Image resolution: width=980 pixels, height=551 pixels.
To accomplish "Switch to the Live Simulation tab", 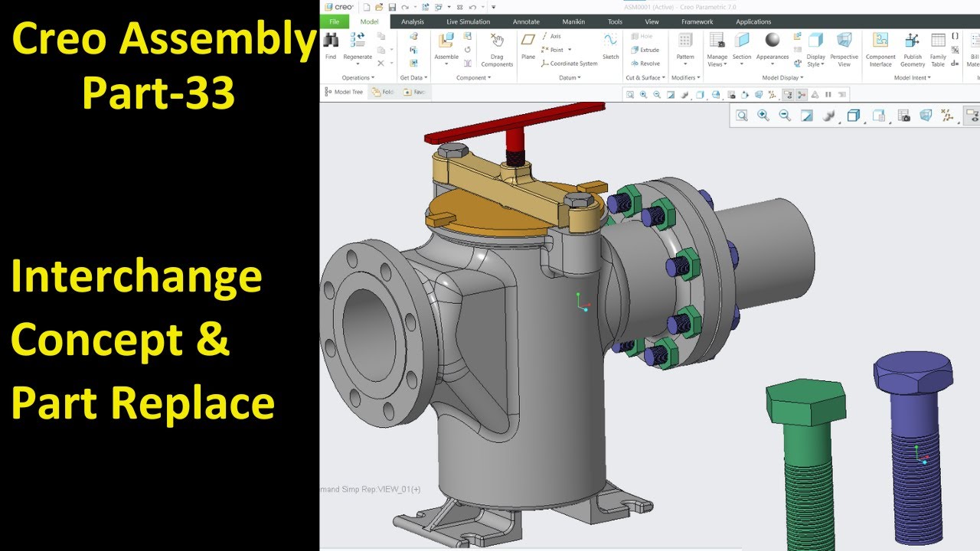I will (469, 21).
